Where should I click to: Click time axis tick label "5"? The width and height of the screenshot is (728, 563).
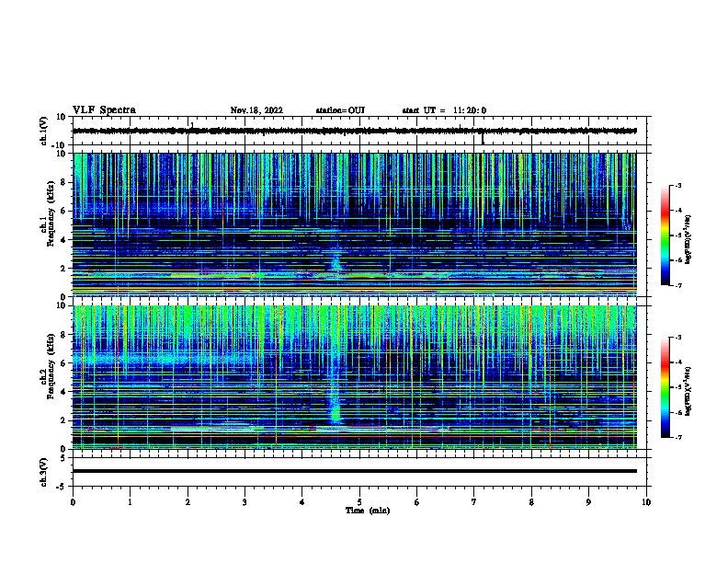coord(359,502)
